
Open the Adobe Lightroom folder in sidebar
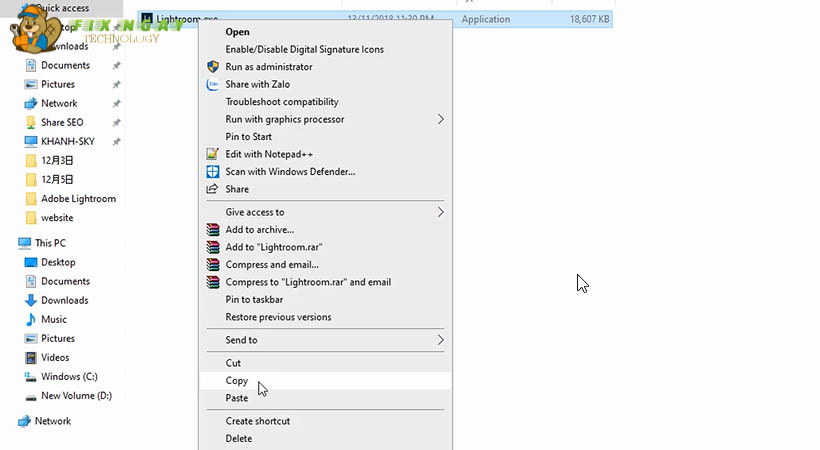coord(78,199)
